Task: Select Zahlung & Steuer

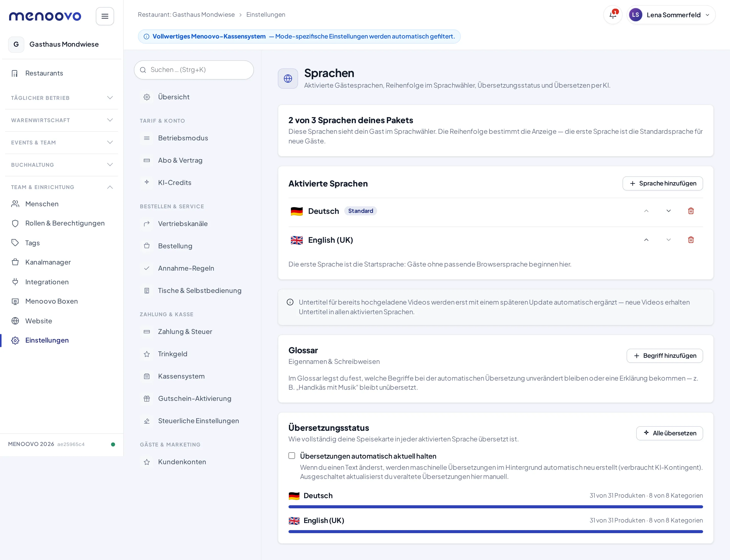Action: click(194, 332)
